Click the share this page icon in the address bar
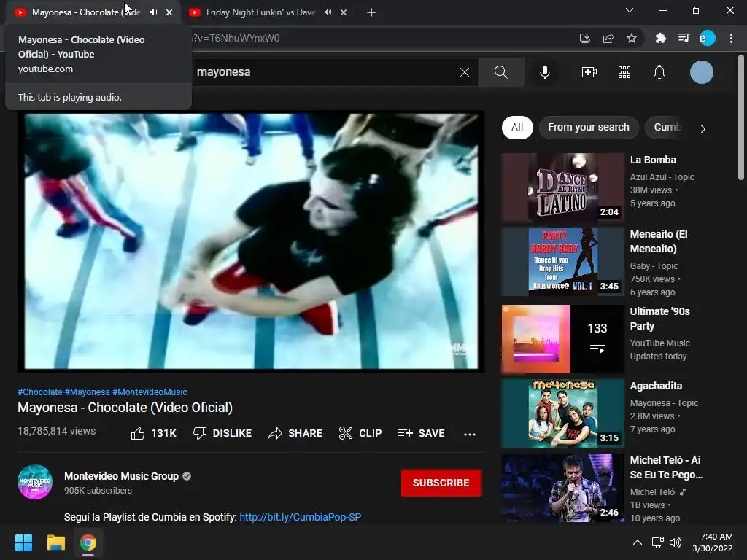This screenshot has width=747, height=560. point(608,38)
